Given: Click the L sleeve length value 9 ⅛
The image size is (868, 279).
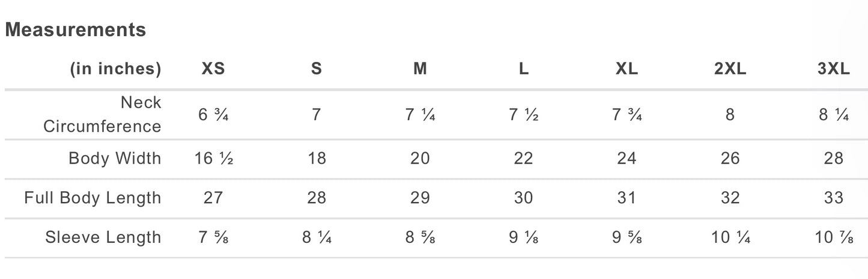Looking at the screenshot, I should pos(523,238).
